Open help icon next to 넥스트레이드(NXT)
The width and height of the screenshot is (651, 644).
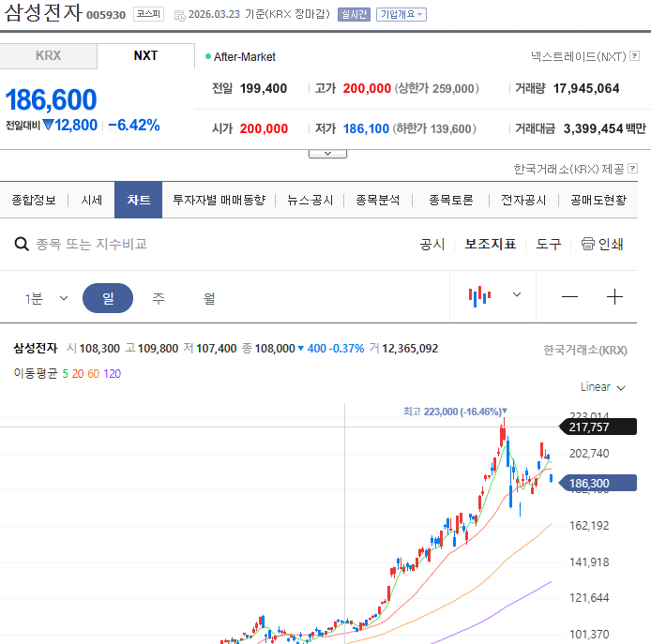[x=634, y=55]
